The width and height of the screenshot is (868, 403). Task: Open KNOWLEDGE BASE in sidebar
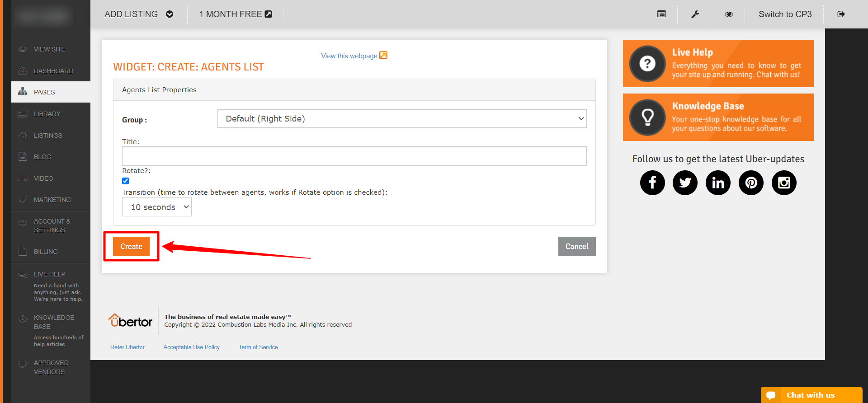coord(54,322)
